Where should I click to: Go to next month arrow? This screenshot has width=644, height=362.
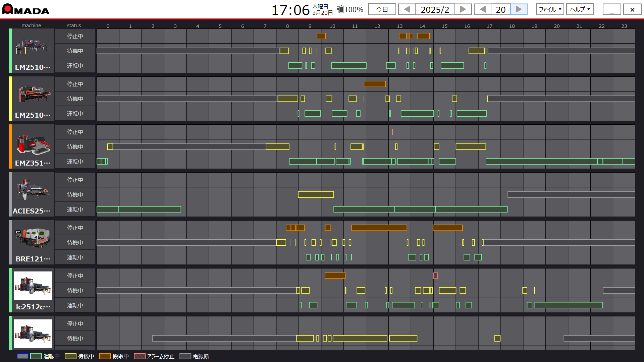pos(463,9)
